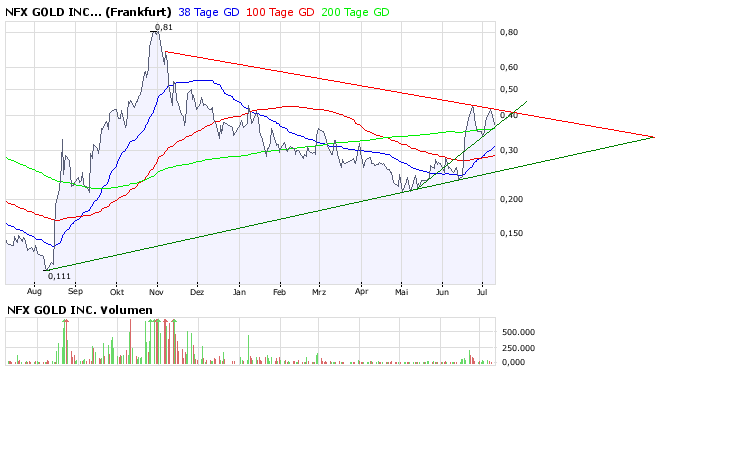Screen dimensions: 738x475
Task: Click the Jan month label
Action: click(x=239, y=292)
